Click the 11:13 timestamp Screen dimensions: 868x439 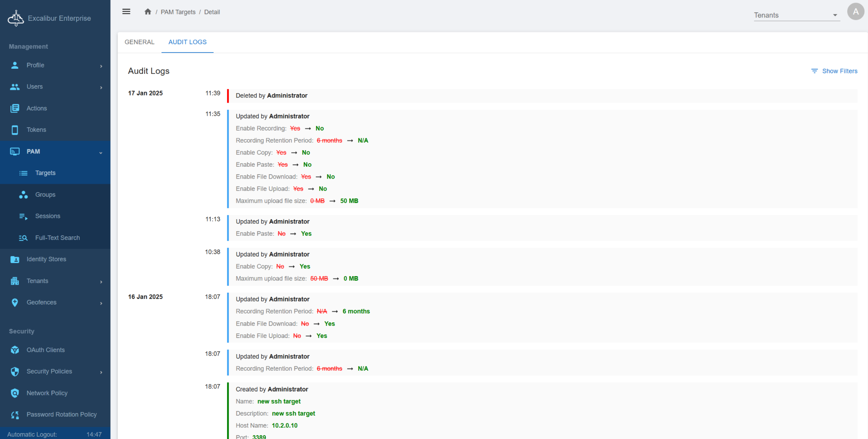[x=213, y=219]
